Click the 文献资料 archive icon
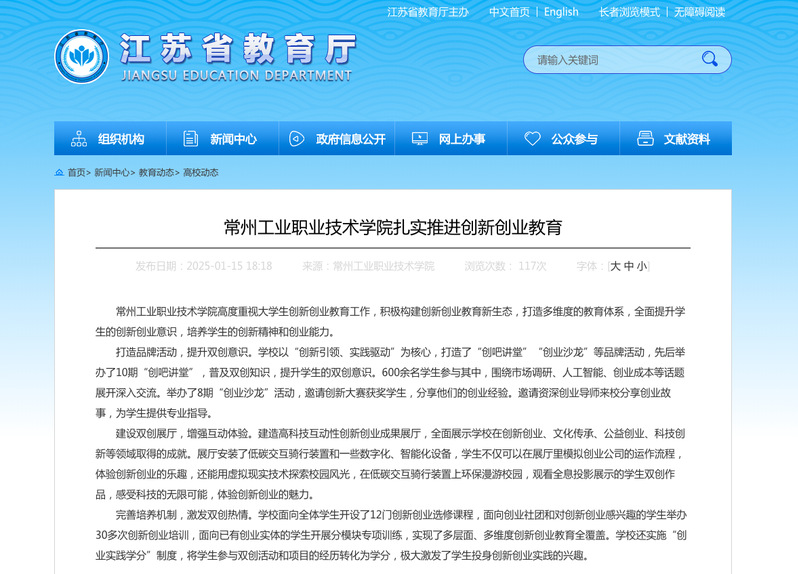The height and width of the screenshot is (574, 798). 645,139
